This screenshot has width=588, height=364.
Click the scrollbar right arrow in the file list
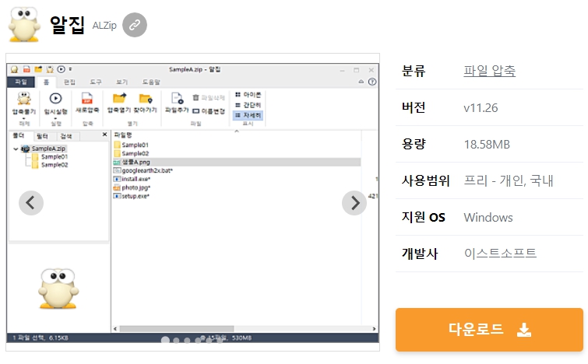click(x=374, y=329)
